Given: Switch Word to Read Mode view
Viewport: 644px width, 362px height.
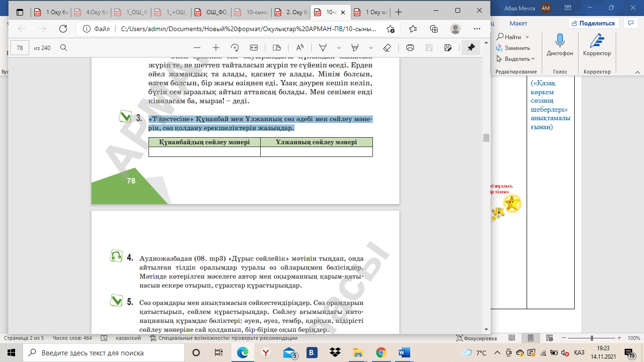Looking at the screenshot, I should pyautogui.click(x=512, y=338).
